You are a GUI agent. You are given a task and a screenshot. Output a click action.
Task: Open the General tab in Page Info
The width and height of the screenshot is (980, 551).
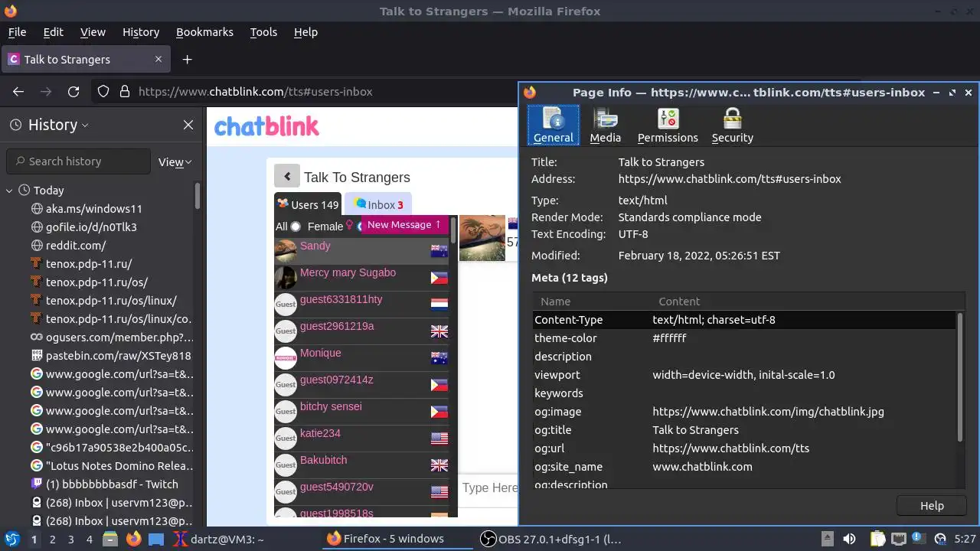pyautogui.click(x=553, y=125)
